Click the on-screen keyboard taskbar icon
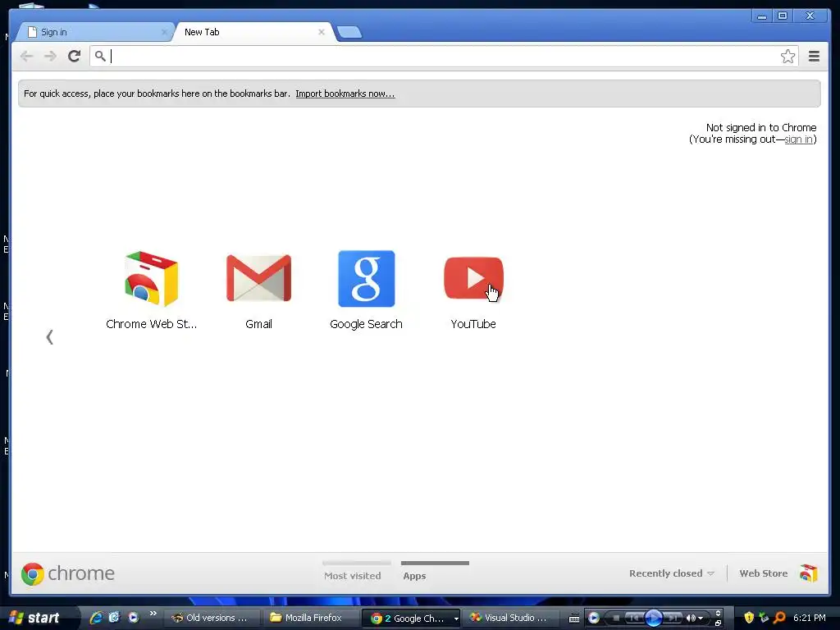Image resolution: width=840 pixels, height=630 pixels. tap(573, 619)
